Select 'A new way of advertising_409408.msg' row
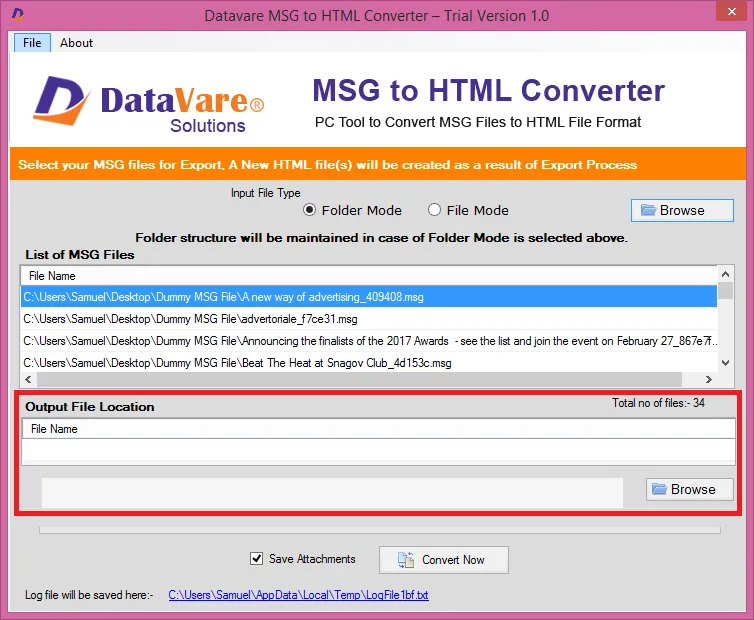Image resolution: width=754 pixels, height=620 pixels. point(368,297)
